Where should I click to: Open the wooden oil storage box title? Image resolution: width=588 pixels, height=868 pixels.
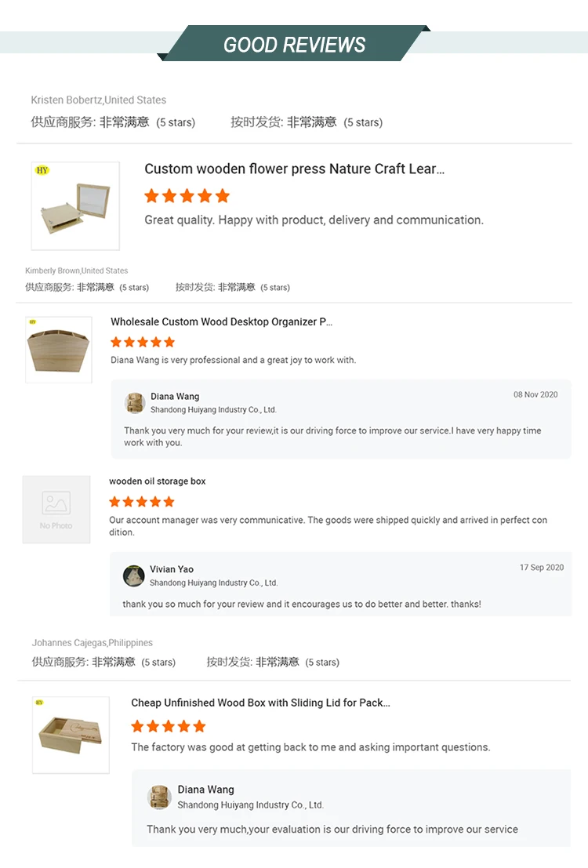pos(158,481)
